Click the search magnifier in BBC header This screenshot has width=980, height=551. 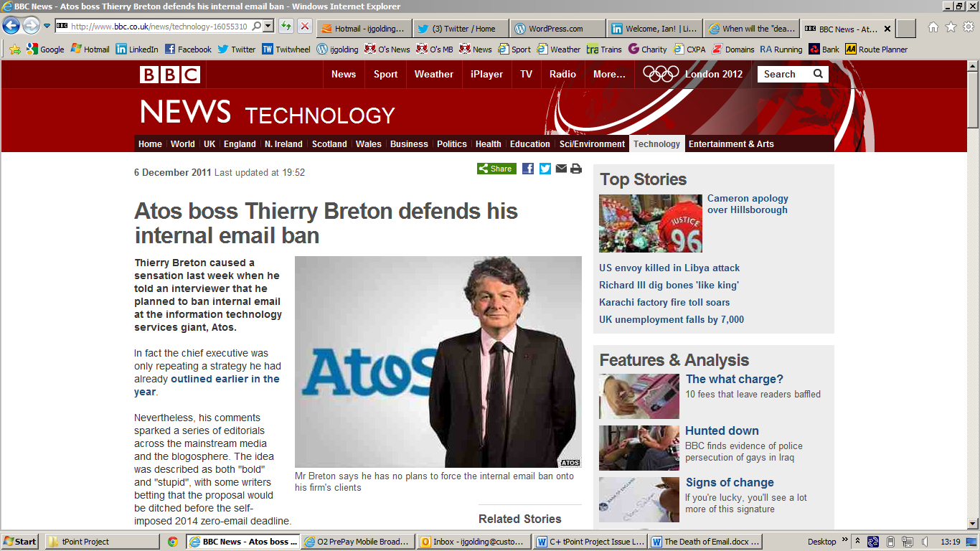coord(818,74)
